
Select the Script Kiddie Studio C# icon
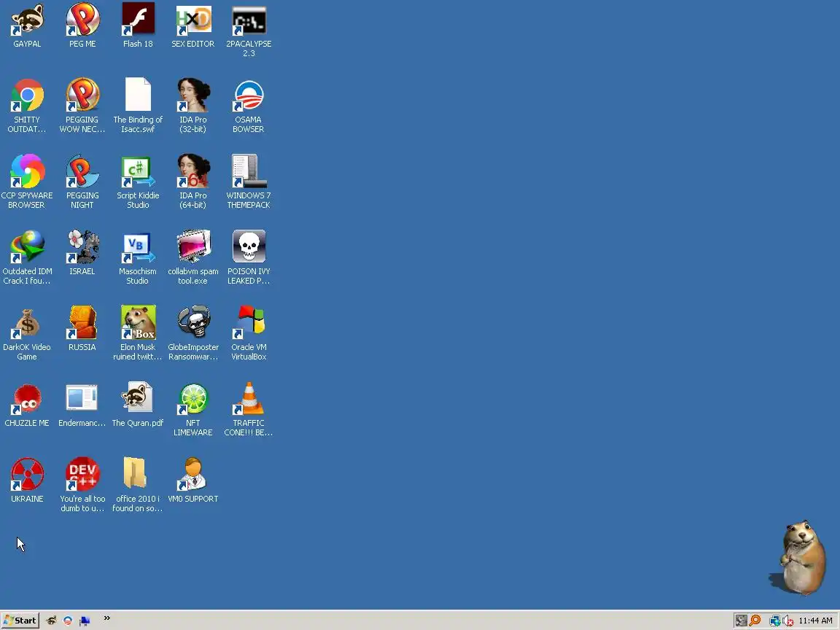tap(138, 171)
